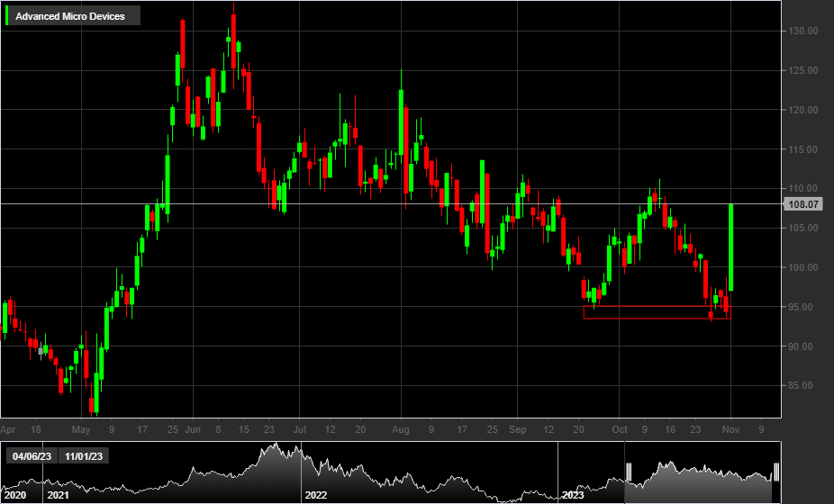The height and width of the screenshot is (504, 834).
Task: Click the 2022 label in the navigator
Action: pos(316,495)
